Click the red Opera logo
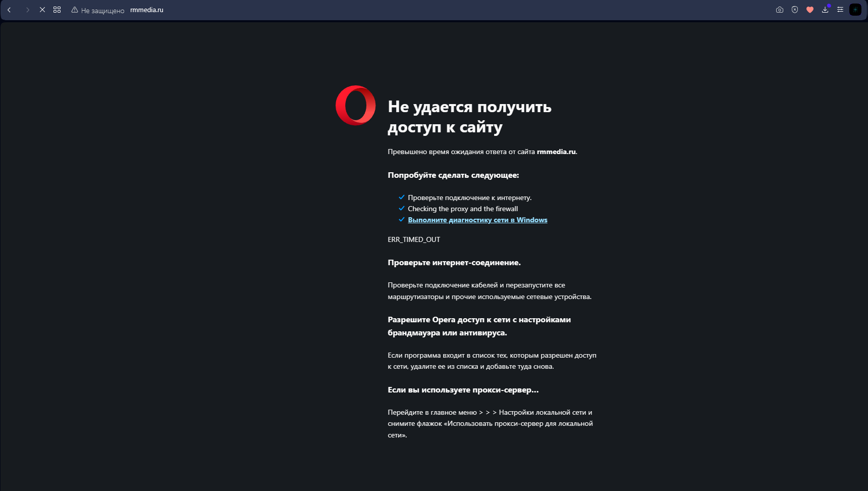The height and width of the screenshot is (491, 868). coord(356,105)
